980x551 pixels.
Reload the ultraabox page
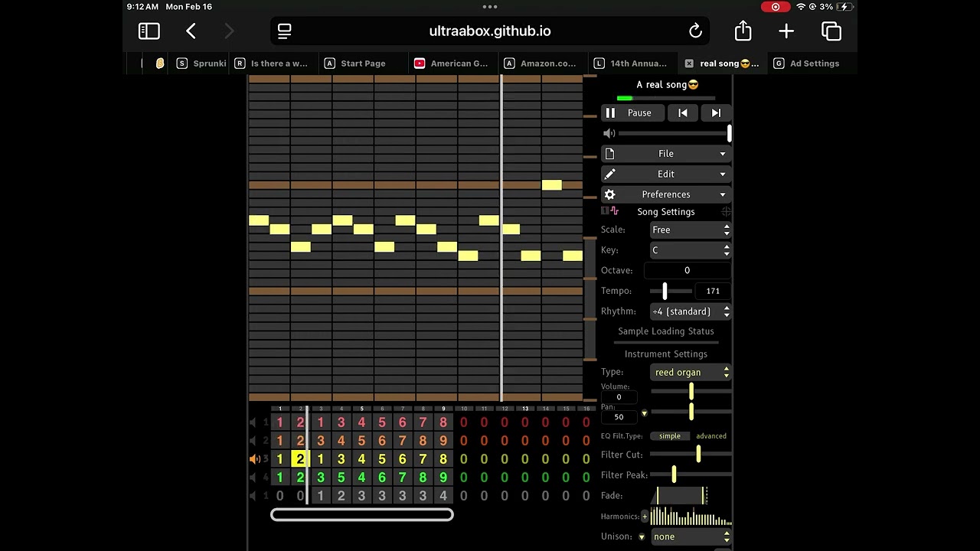coord(695,31)
